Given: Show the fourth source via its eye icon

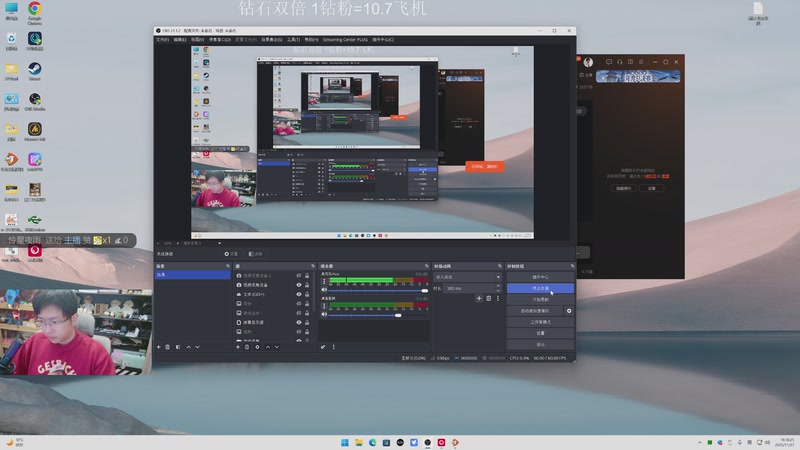Looking at the screenshot, I should pyautogui.click(x=299, y=304).
